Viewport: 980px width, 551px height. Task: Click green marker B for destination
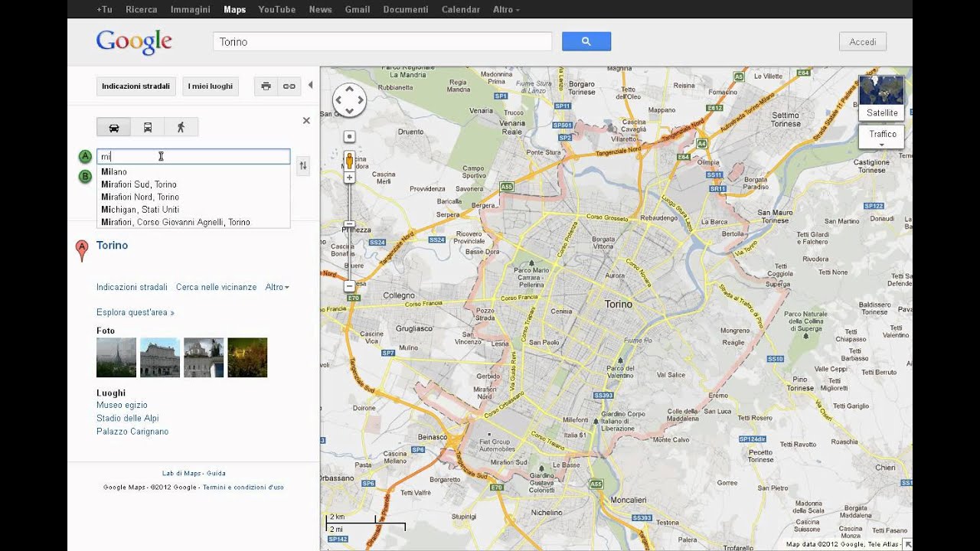[85, 177]
